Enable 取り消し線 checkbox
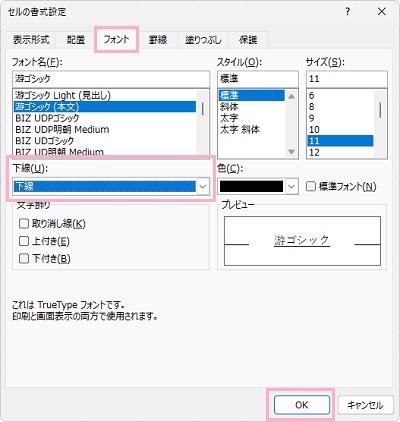This screenshot has height=422, width=400. tap(24, 223)
